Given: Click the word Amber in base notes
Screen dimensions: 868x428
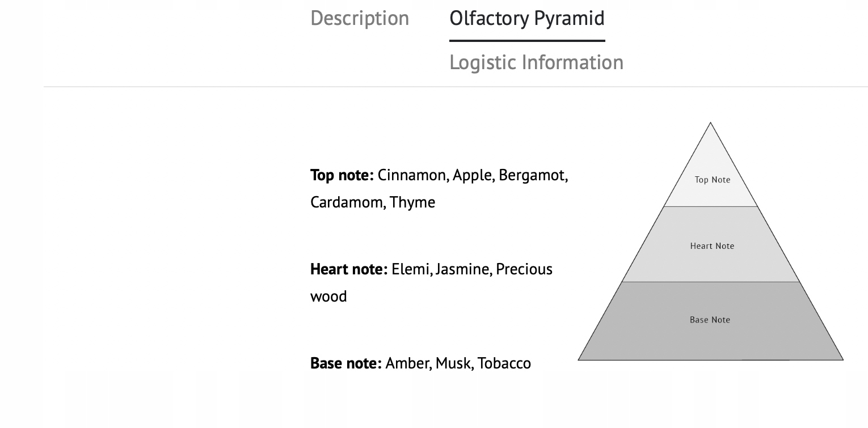Looking at the screenshot, I should (x=407, y=363).
